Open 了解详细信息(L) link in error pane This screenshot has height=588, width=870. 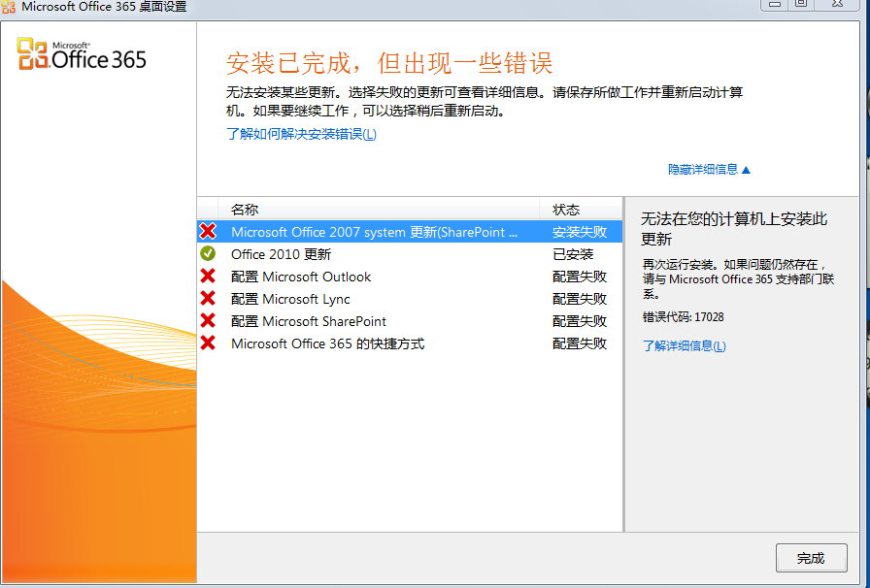coord(685,345)
